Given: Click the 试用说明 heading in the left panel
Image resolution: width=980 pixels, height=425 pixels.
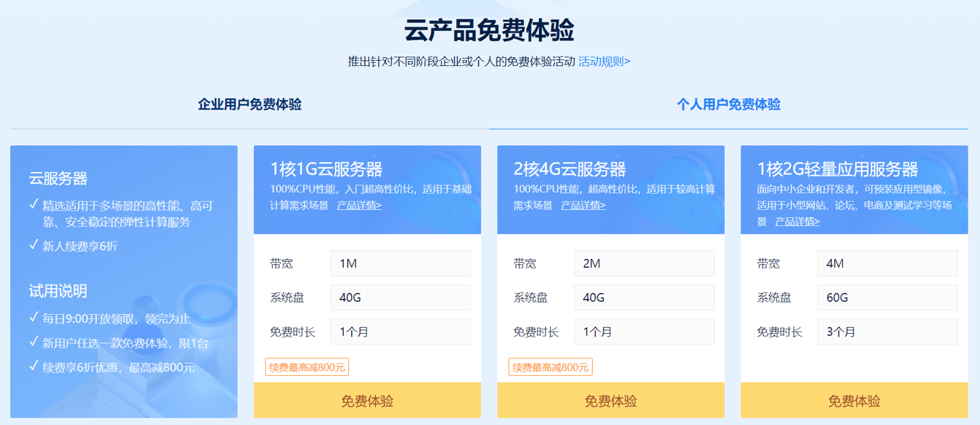Looking at the screenshot, I should [x=59, y=291].
